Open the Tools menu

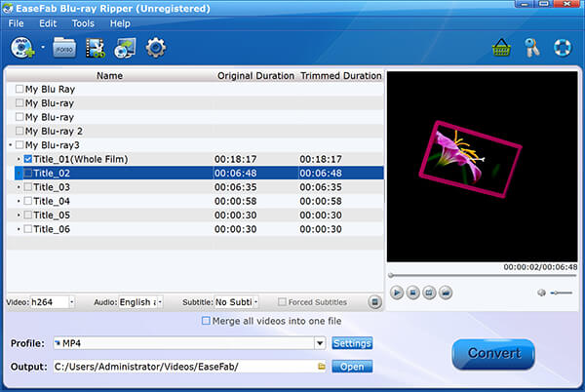point(83,23)
